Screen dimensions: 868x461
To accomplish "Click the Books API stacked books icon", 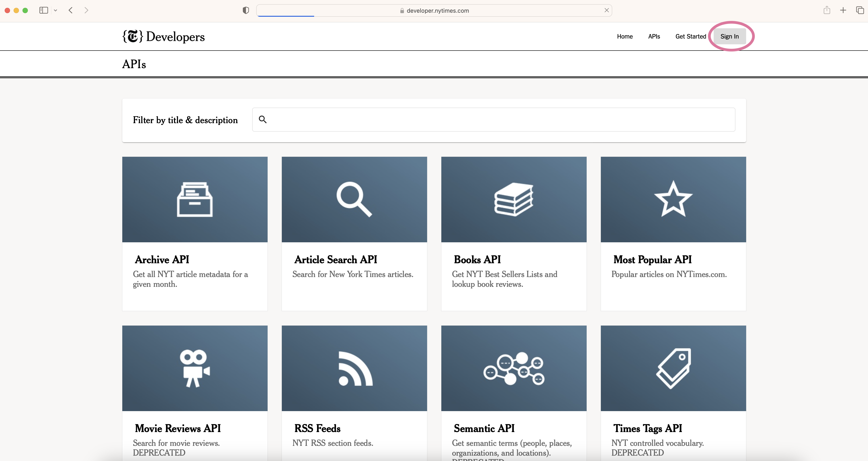I will pos(514,199).
